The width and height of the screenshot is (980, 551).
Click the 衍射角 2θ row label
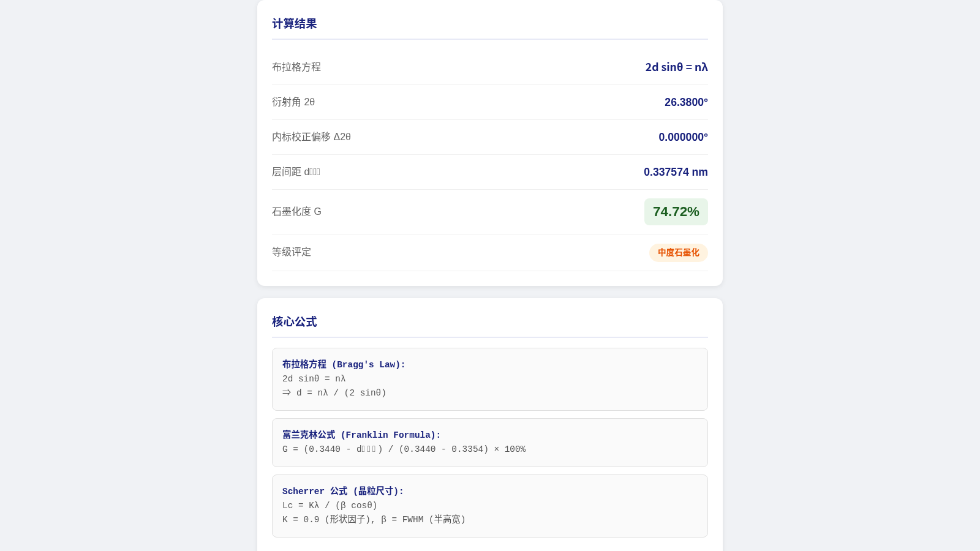click(x=293, y=102)
